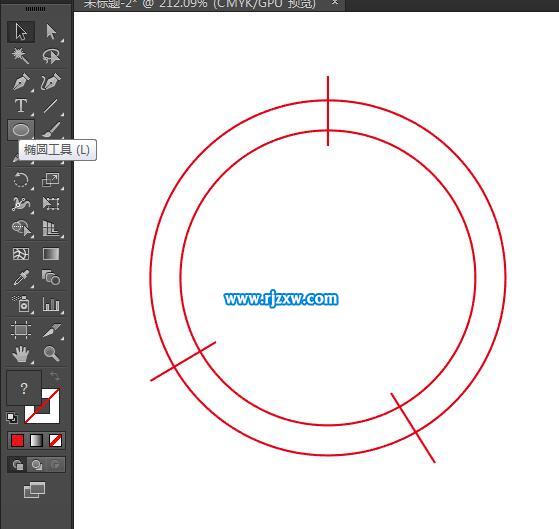Choose the Zoom magnifier tool
Screen dimensions: 559x529
(51, 353)
